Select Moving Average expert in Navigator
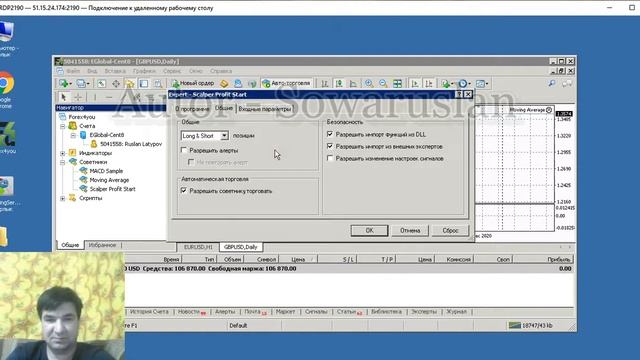This screenshot has width=640, height=360. (109, 180)
